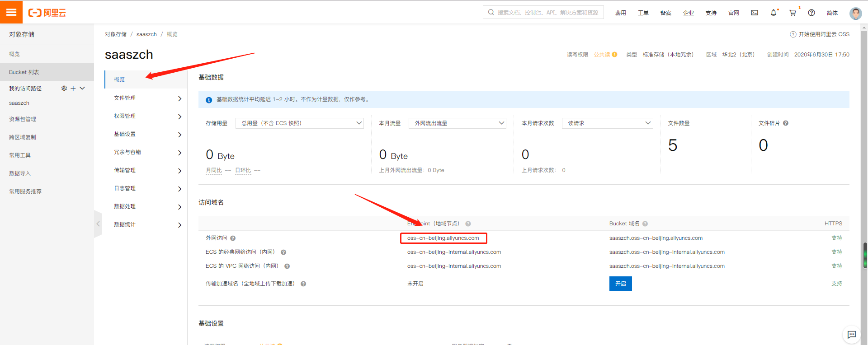Click help icon beside 传输加速域名
Image resolution: width=868 pixels, height=345 pixels.
pyautogui.click(x=303, y=284)
